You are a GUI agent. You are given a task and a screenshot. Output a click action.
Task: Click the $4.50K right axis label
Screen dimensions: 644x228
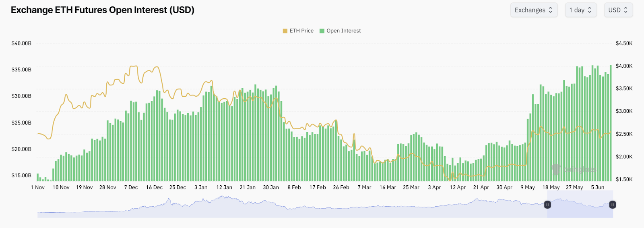click(624, 43)
